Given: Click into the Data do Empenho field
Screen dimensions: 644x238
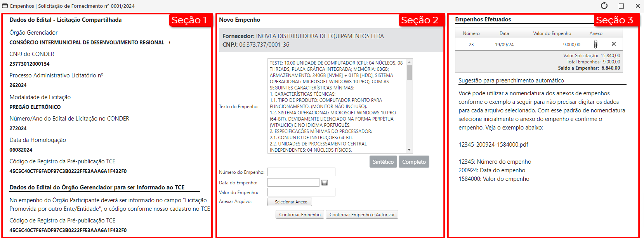Looking at the screenshot, I should point(293,182).
